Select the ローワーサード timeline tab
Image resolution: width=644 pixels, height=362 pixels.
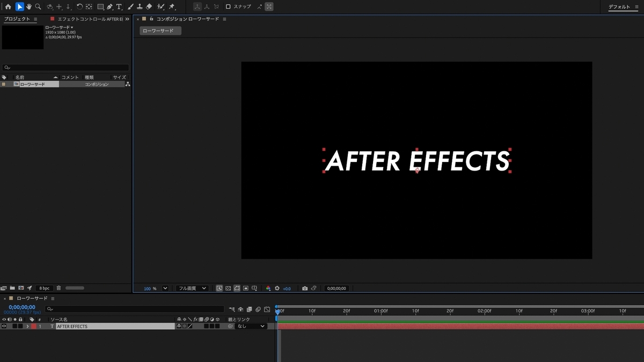(32, 298)
